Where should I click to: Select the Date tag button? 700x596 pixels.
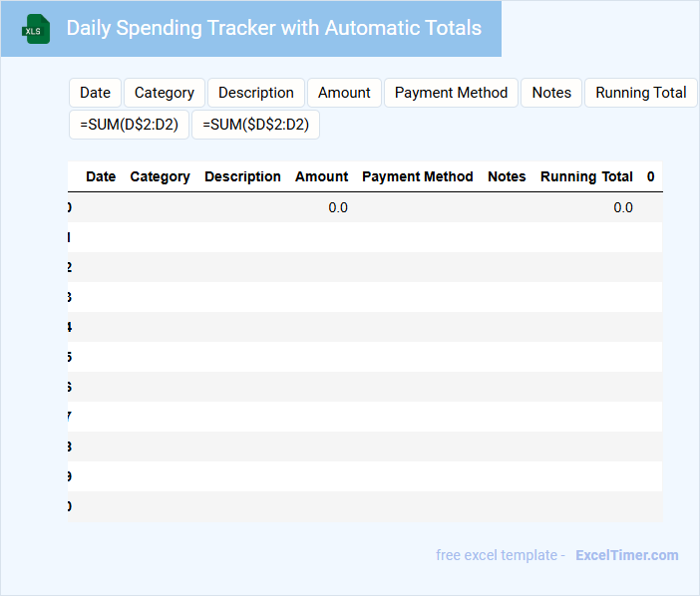click(95, 93)
